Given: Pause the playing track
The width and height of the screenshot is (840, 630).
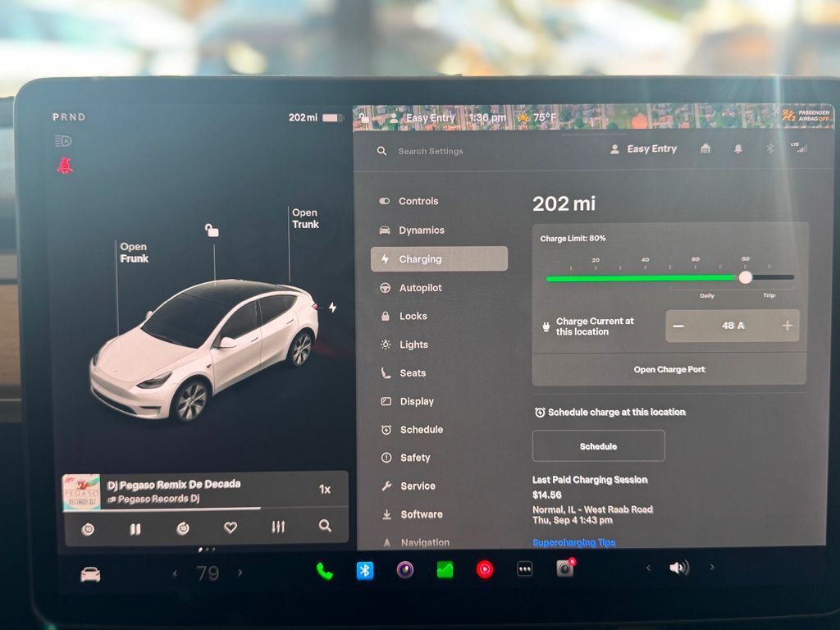Looking at the screenshot, I should (135, 529).
